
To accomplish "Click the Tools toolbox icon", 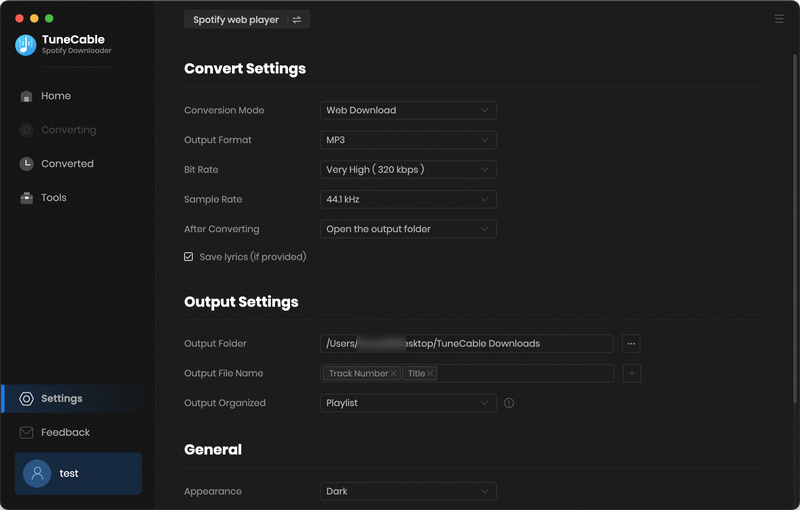I will coord(27,198).
